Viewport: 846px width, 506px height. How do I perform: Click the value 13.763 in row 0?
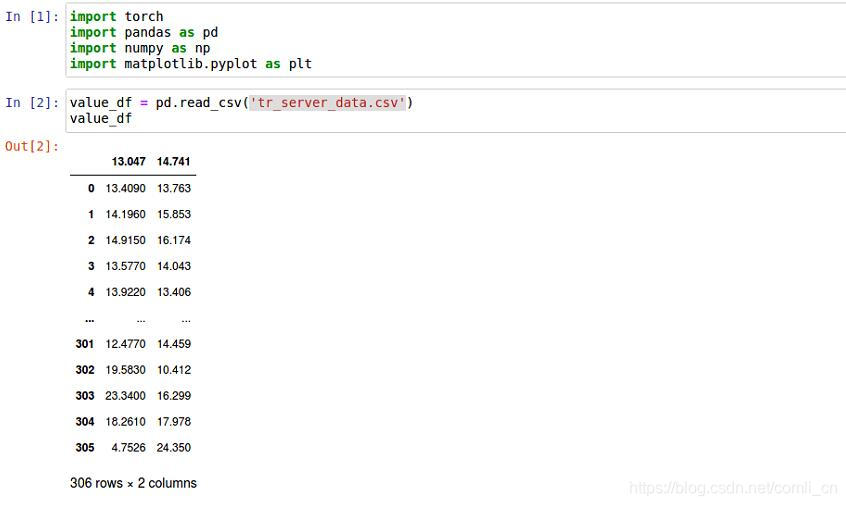pyautogui.click(x=174, y=188)
